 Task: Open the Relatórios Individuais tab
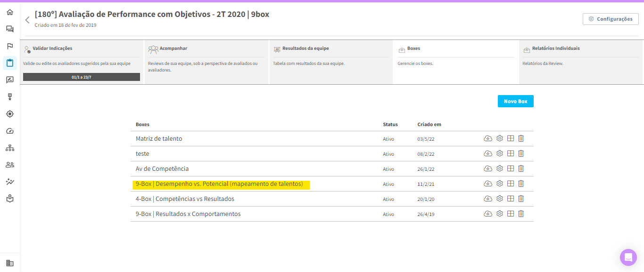tap(555, 48)
